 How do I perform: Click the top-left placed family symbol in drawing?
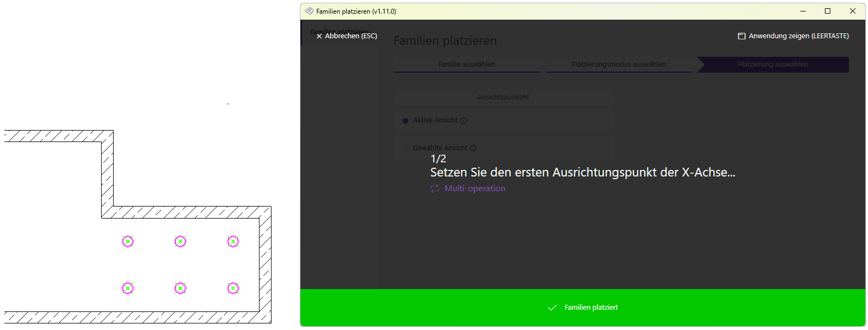[x=128, y=241]
